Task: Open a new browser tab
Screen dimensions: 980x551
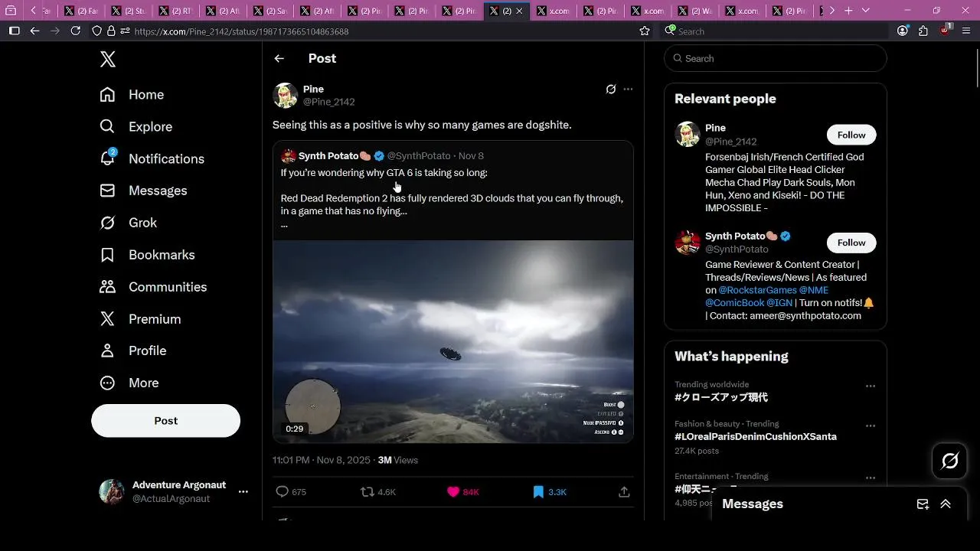Action: click(x=848, y=11)
